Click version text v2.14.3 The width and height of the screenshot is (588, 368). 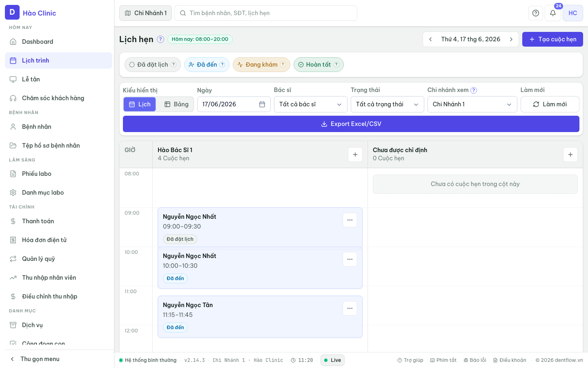[194, 360]
